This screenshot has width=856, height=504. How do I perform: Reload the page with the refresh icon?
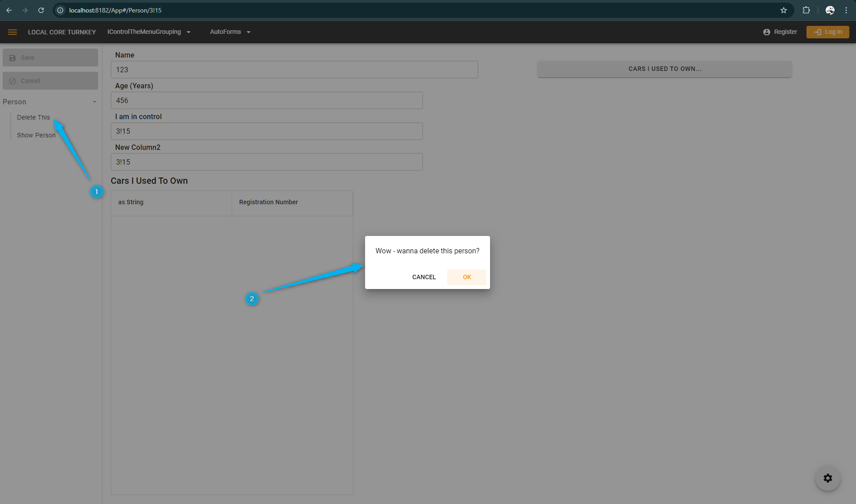point(41,10)
